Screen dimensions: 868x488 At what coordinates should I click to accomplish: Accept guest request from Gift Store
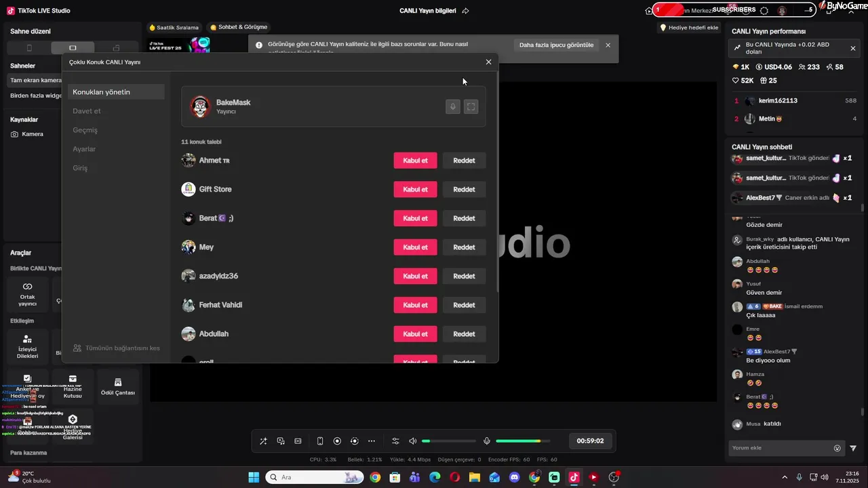click(x=415, y=189)
